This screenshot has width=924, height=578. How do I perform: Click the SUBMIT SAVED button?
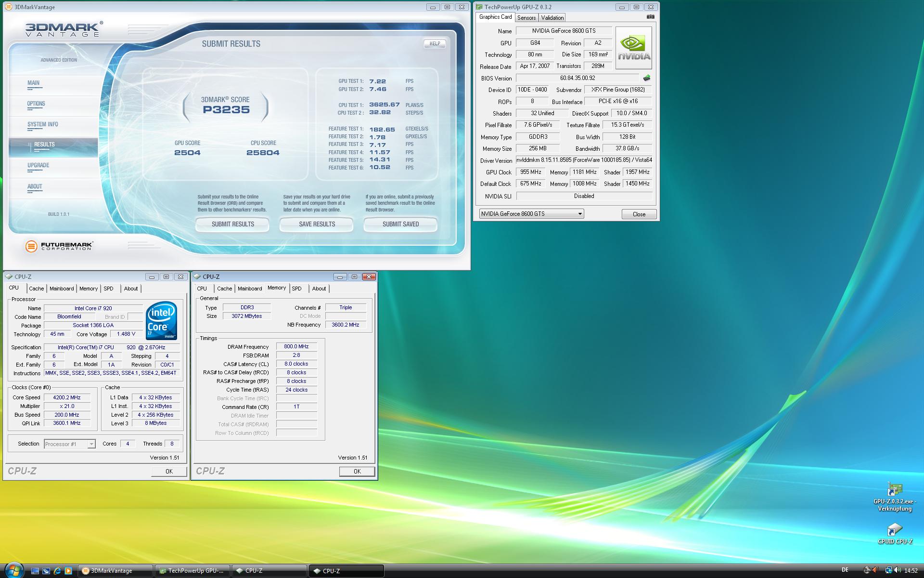[400, 224]
